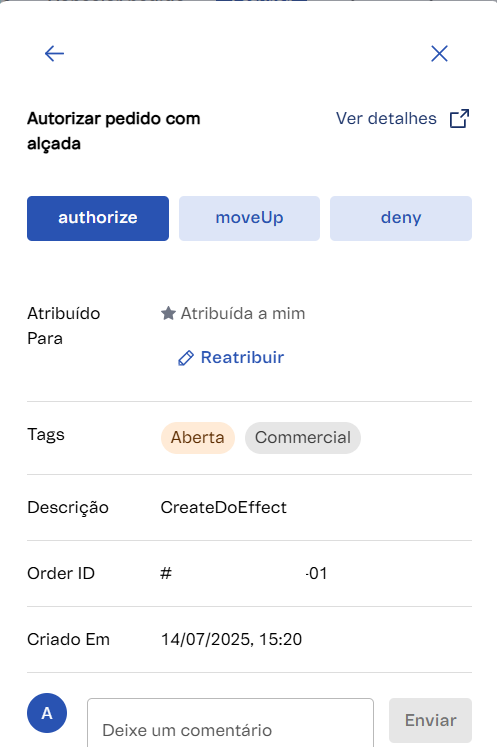Click the CreateDoEffect description text

tap(223, 507)
